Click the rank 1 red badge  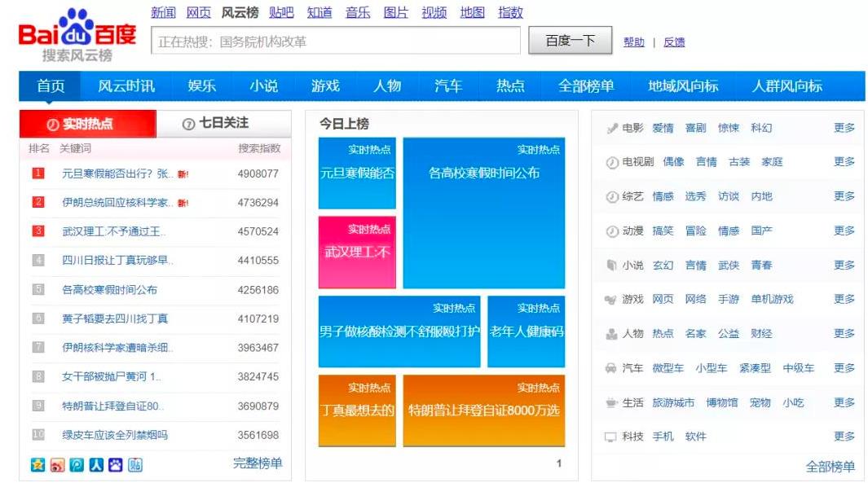click(x=38, y=173)
